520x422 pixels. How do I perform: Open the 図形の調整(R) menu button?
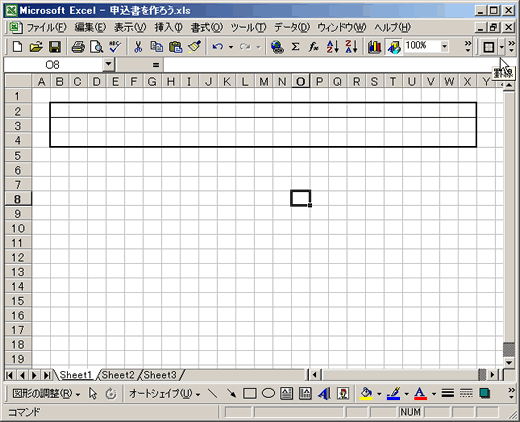click(x=46, y=394)
